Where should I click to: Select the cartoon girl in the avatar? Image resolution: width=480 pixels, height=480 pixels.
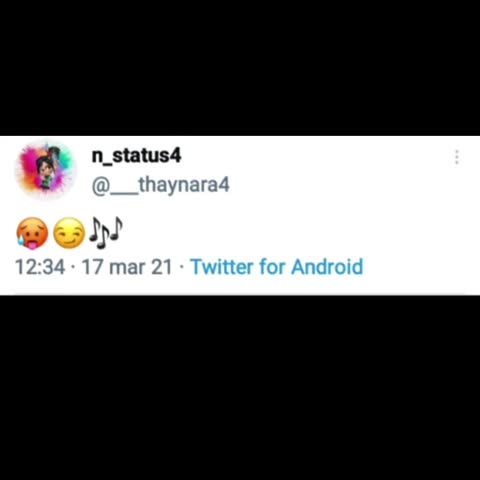[46, 170]
